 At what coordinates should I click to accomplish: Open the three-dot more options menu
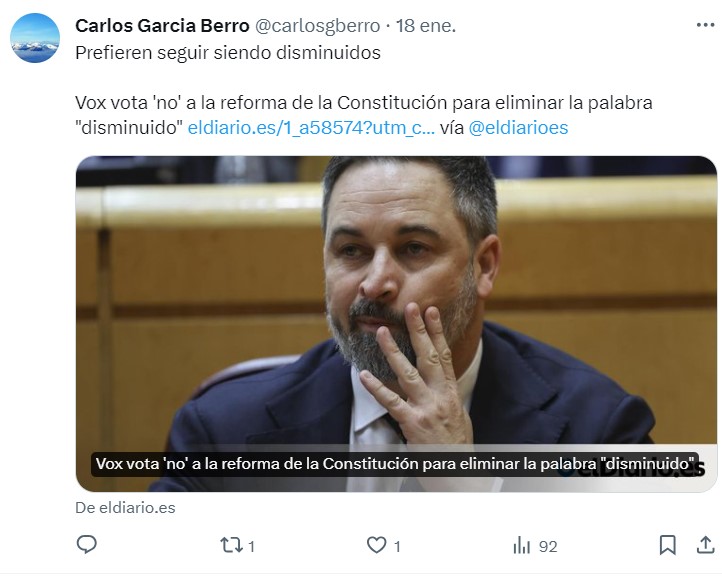(705, 25)
